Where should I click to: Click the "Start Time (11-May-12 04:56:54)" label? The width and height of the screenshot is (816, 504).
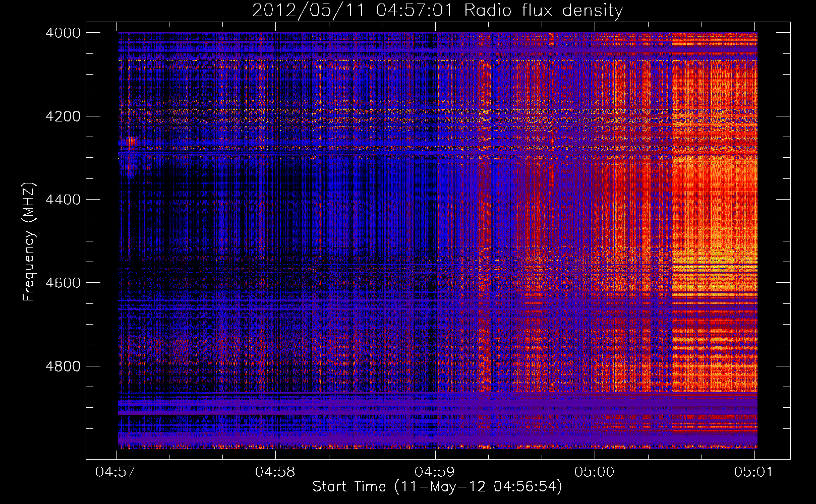click(x=437, y=487)
